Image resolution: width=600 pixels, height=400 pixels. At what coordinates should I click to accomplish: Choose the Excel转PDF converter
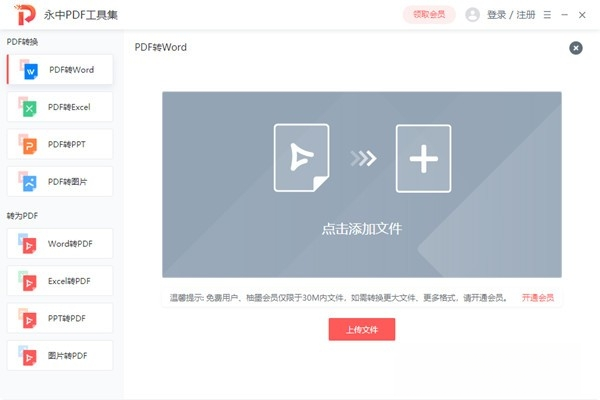point(60,281)
